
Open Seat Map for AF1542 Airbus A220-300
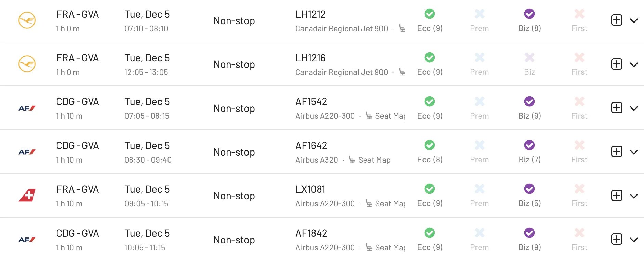[x=385, y=116]
